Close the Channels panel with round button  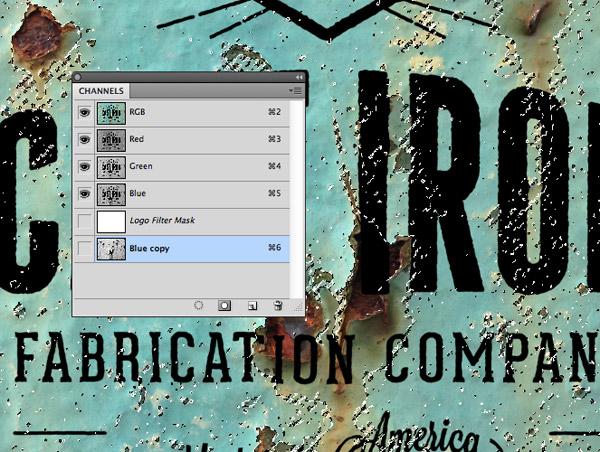pos(79,77)
